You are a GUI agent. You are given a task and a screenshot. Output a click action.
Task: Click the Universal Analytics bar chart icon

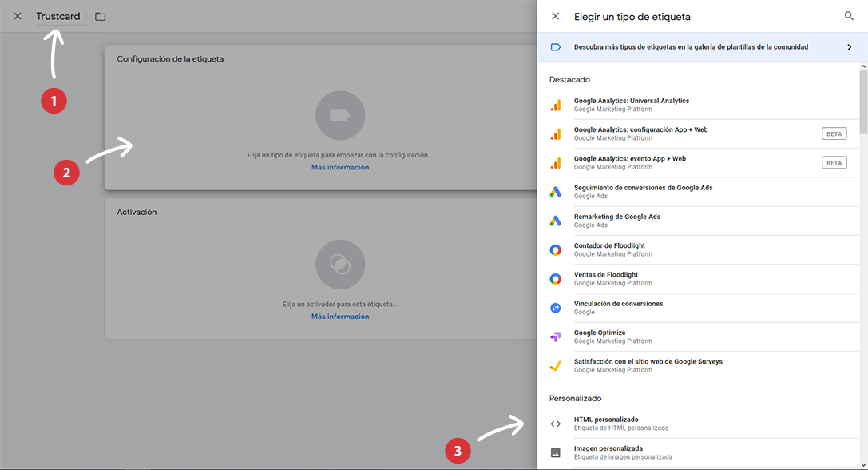[555, 106]
